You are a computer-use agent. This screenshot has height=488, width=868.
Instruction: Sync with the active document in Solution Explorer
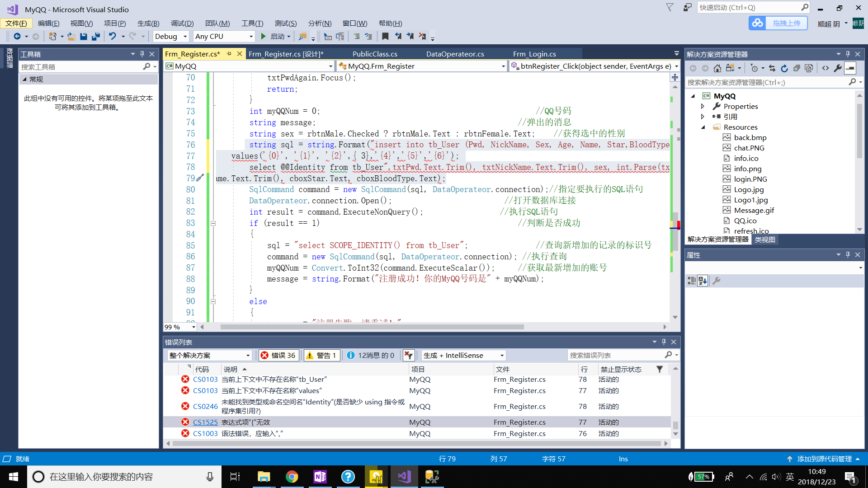[772, 68]
